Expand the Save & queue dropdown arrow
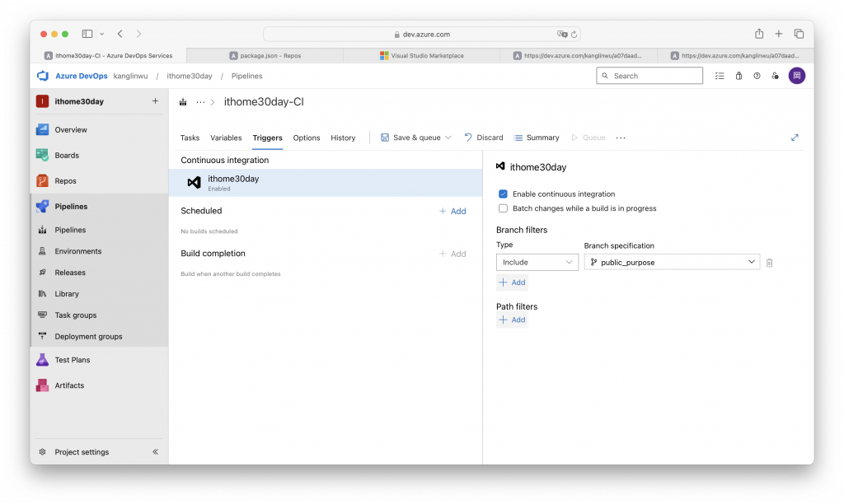844x504 pixels. [448, 138]
